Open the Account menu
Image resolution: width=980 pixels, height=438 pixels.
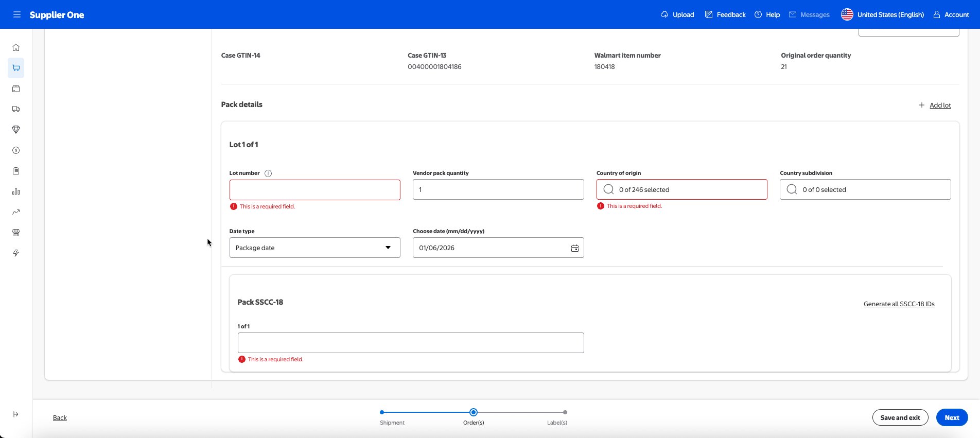[951, 14]
